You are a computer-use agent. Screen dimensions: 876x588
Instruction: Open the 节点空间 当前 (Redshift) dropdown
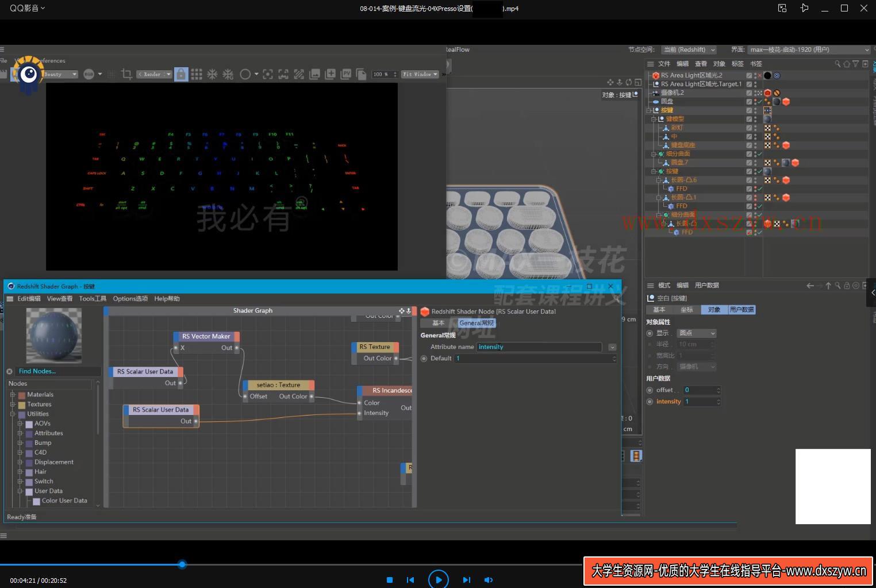click(689, 50)
